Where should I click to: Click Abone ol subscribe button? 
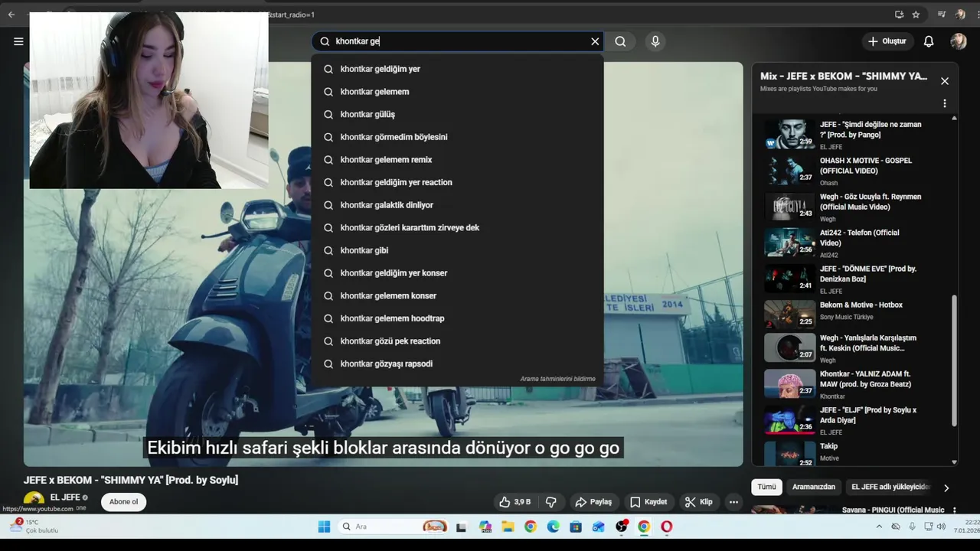coord(123,502)
